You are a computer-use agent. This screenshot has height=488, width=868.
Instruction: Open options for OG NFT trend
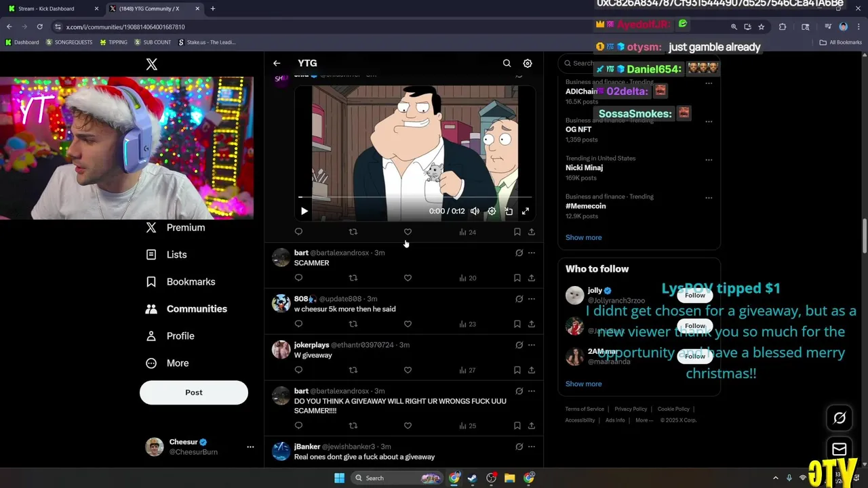(709, 121)
